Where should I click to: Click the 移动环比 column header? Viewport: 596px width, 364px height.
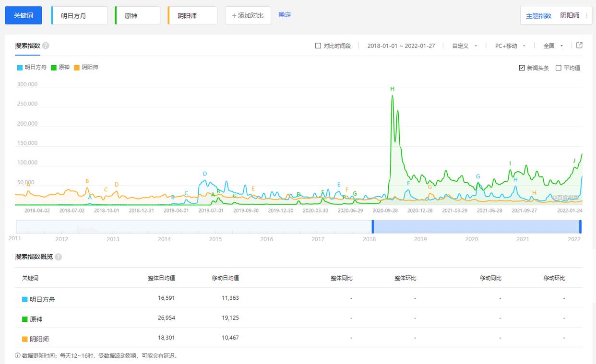554,278
